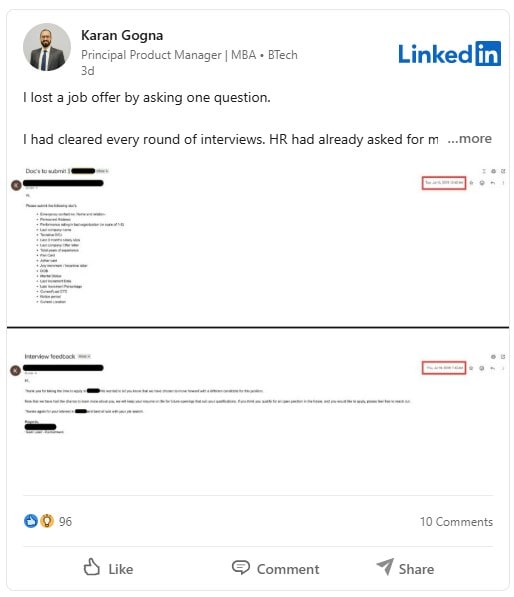Click the thumbs-up Like icon
This screenshot has height=597, width=514.
coord(92,567)
